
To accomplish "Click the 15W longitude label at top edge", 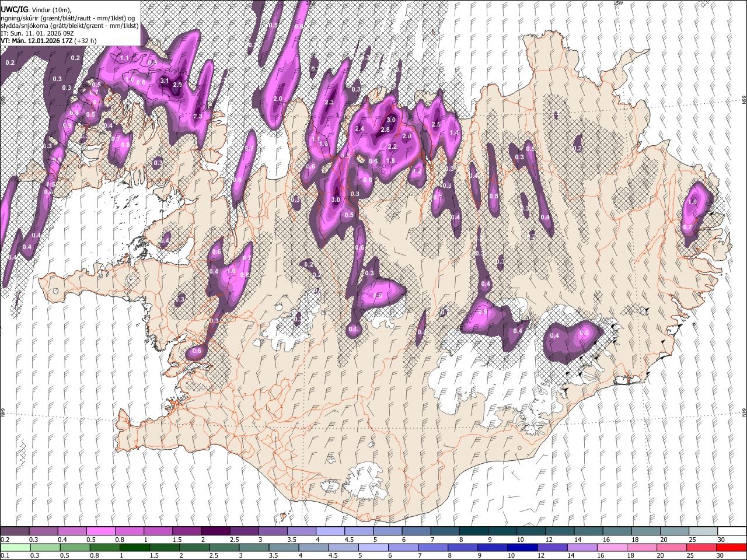I will tap(618, 3).
